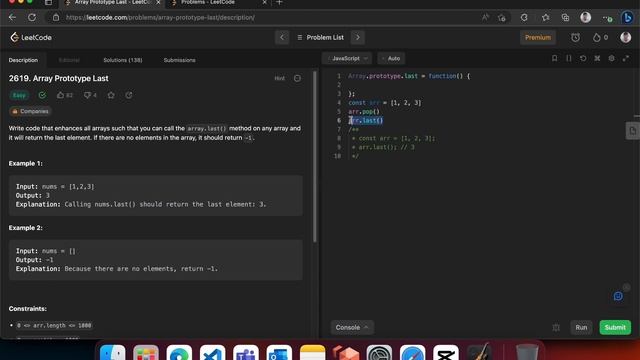
Task: Open the Problem List panel
Action: pyautogui.click(x=320, y=38)
